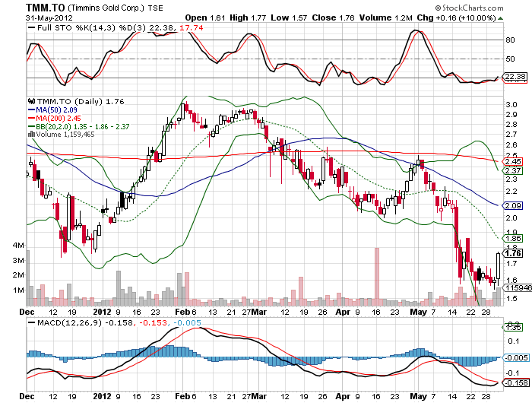This screenshot has width=532, height=403.
Task: Click the 2012 label on price chart axis
Action: click(102, 312)
